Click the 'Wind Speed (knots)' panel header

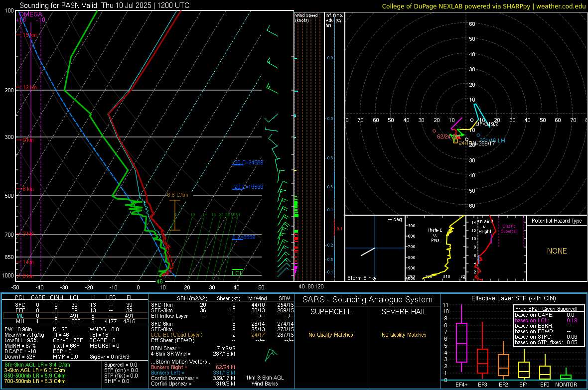click(306, 17)
